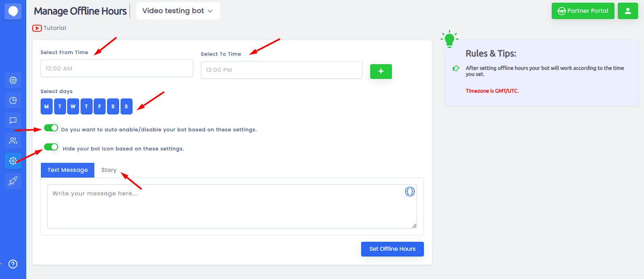Open the analytics pie chart icon

13,100
